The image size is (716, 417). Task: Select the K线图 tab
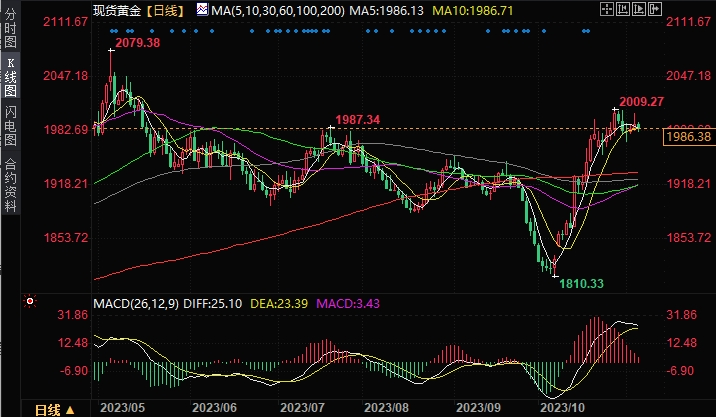10,77
